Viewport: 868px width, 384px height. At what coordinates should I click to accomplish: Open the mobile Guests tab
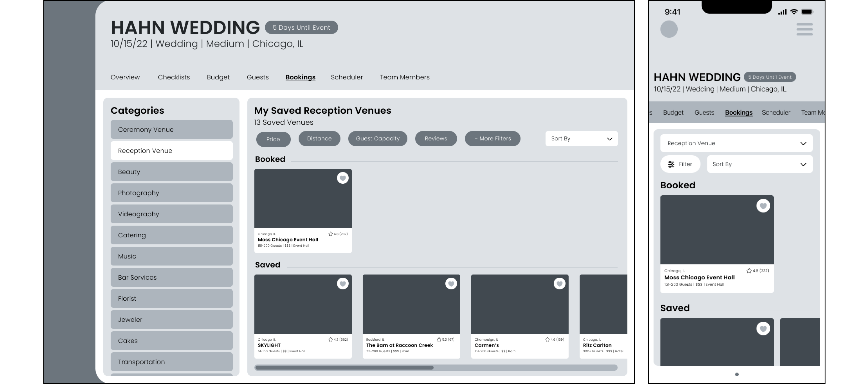click(704, 112)
